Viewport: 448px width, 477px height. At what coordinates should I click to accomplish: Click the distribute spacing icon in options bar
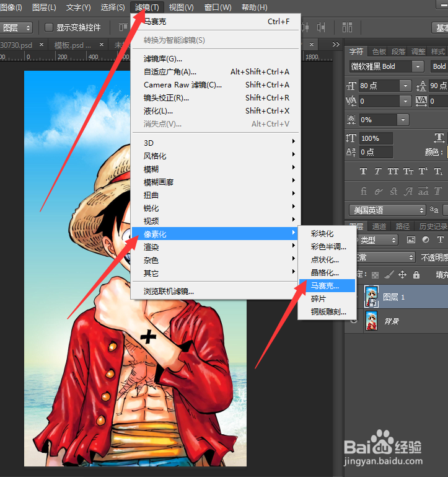(347, 27)
